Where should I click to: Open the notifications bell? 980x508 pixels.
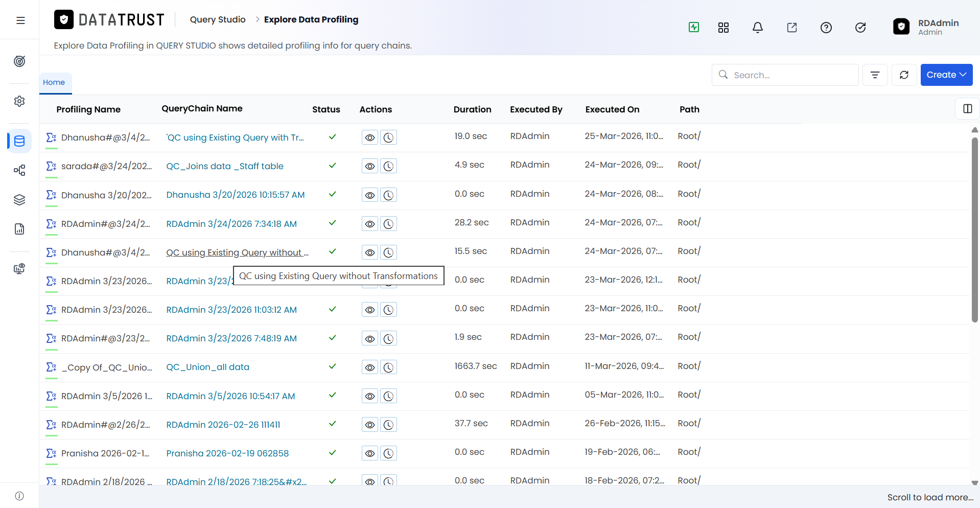click(x=758, y=28)
